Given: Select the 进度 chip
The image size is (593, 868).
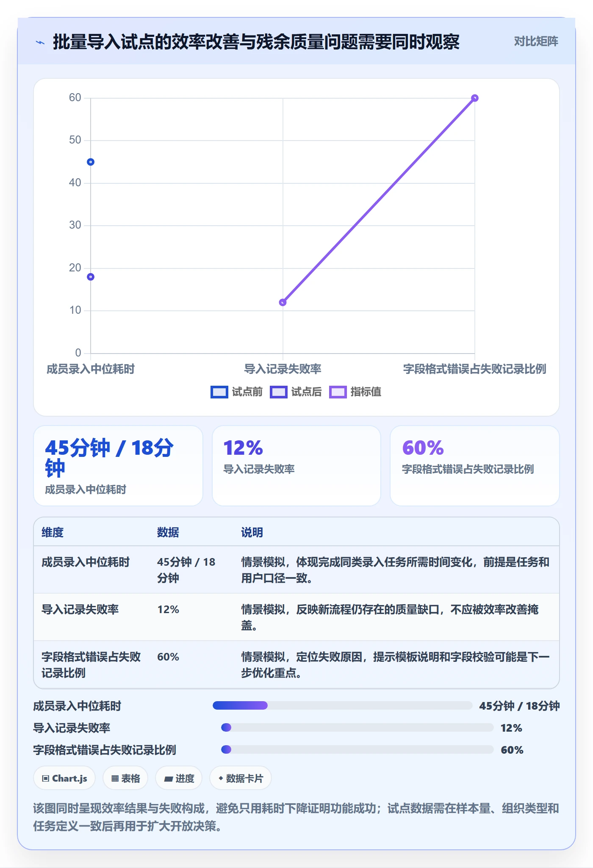Looking at the screenshot, I should [x=179, y=778].
